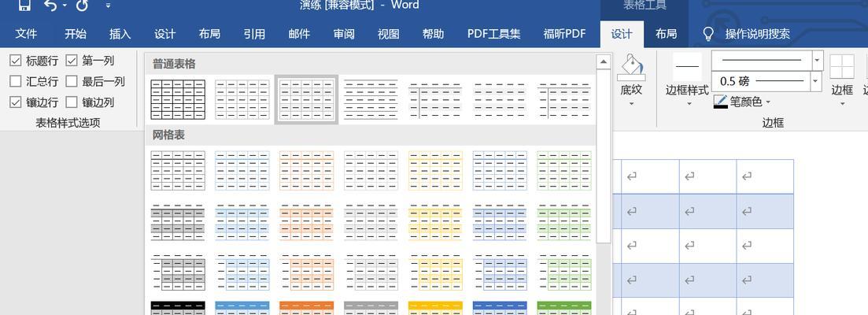Enable the 汇总行 checkbox

coord(16,81)
